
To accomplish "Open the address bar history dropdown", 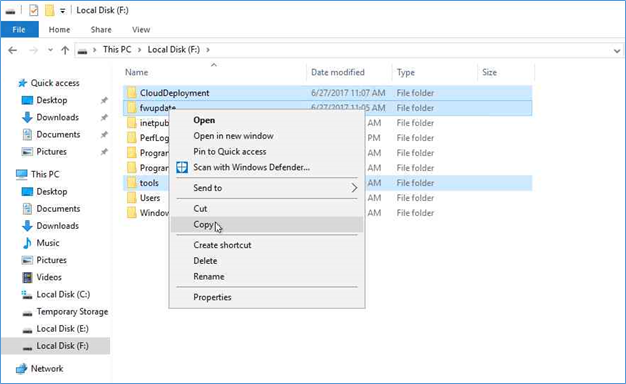I will 617,51.
